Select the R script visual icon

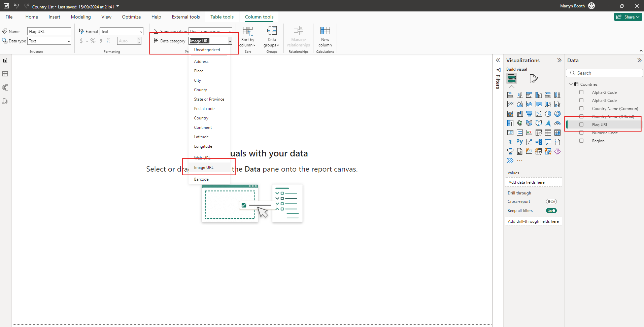510,142
